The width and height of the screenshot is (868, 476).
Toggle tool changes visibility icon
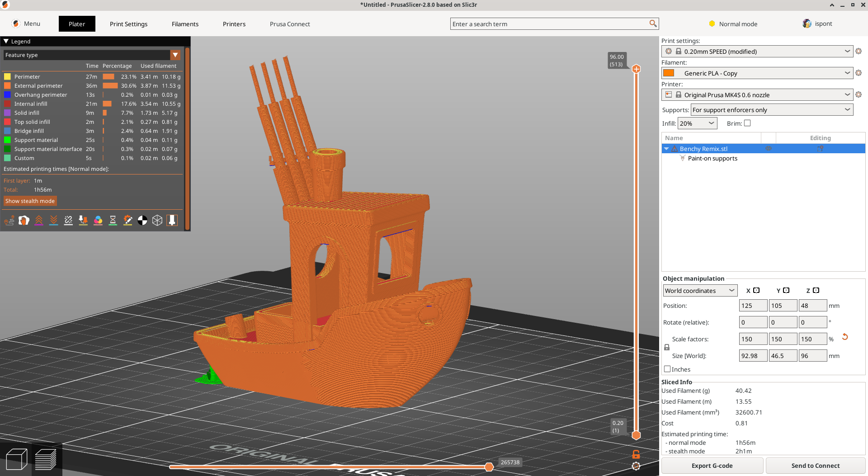(x=83, y=221)
